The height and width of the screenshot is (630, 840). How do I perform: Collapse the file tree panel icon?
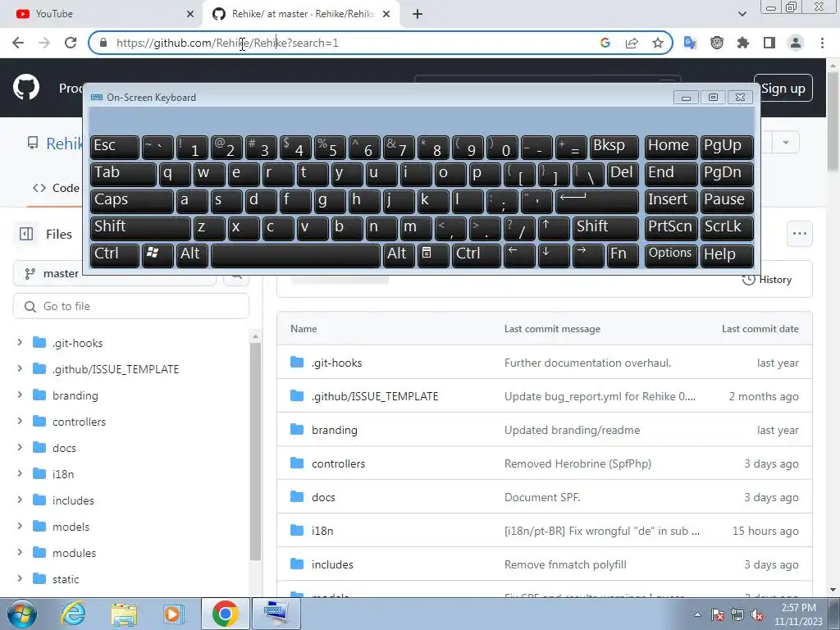[26, 234]
